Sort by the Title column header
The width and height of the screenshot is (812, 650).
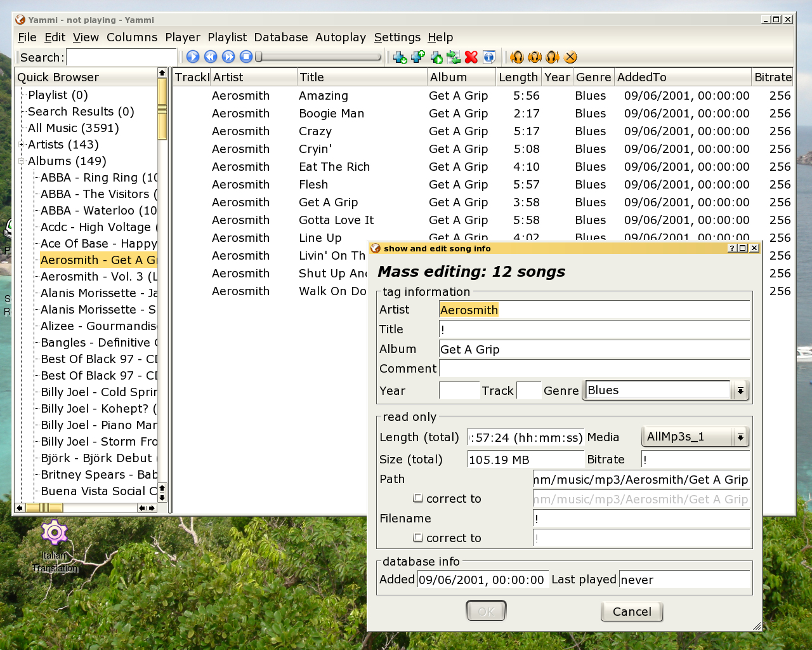coord(362,77)
